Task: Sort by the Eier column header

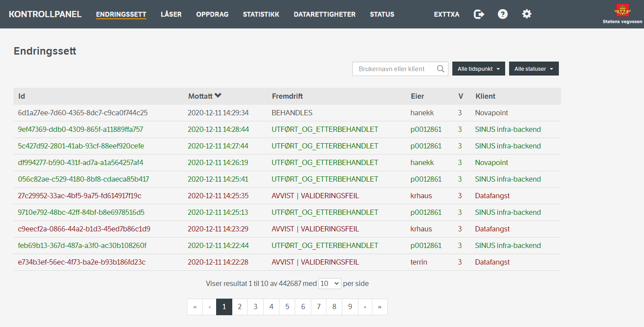Action: tap(417, 96)
